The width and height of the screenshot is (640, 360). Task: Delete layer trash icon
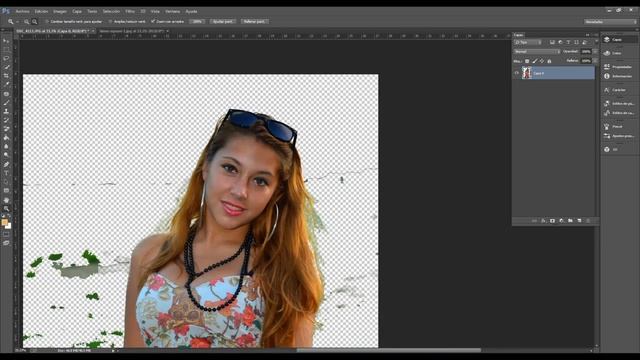(588, 221)
